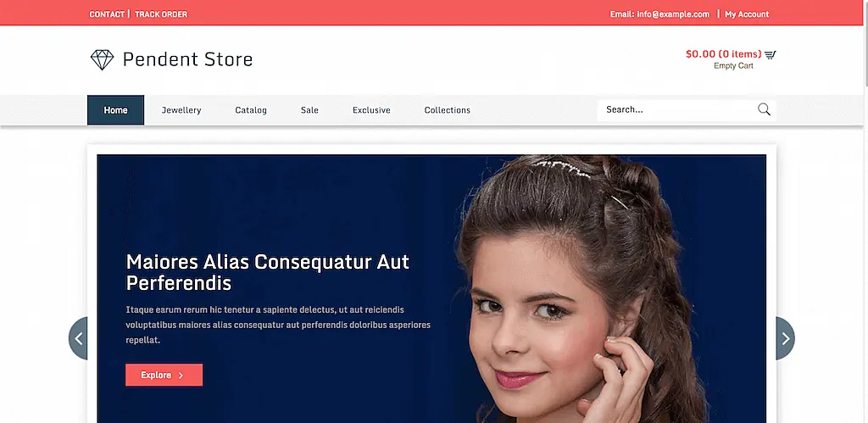Go to previous slide arrow
The width and height of the screenshot is (868, 423).
click(x=78, y=338)
